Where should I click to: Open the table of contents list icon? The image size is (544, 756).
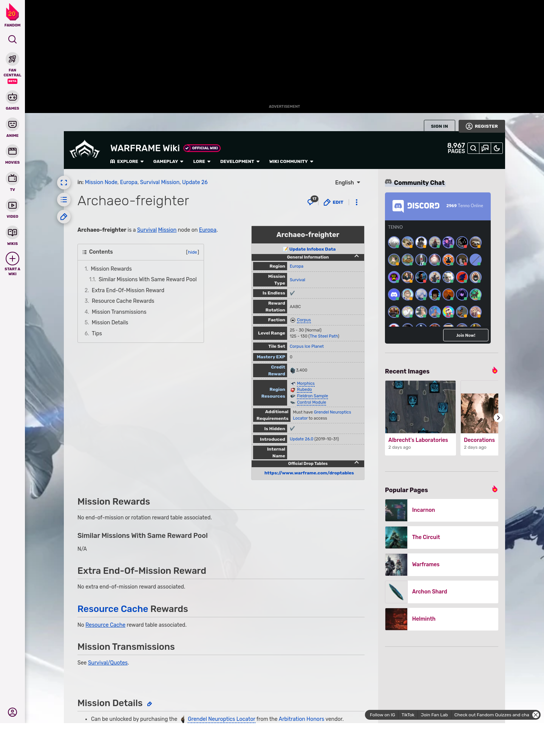click(x=64, y=200)
